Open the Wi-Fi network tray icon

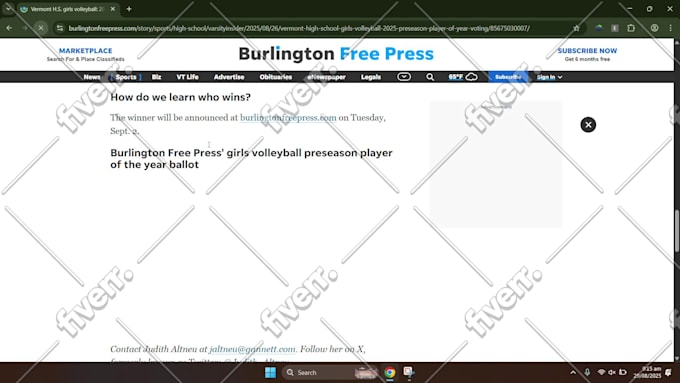click(601, 372)
